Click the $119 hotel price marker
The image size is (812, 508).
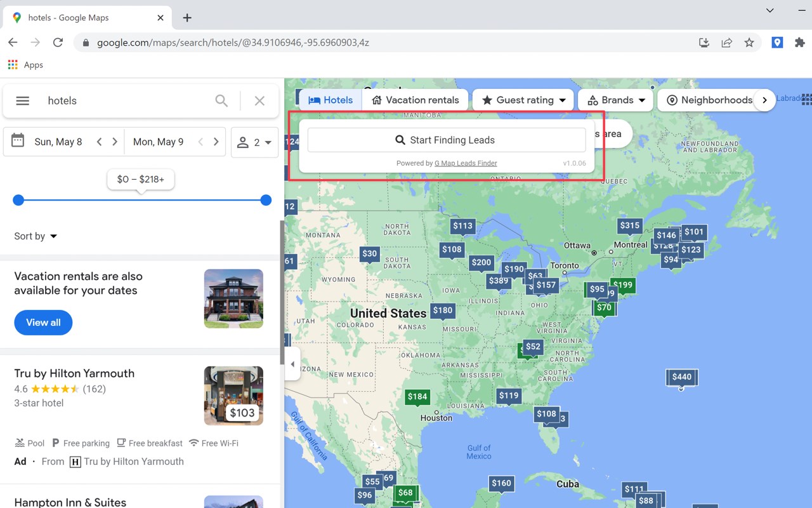[x=509, y=396]
